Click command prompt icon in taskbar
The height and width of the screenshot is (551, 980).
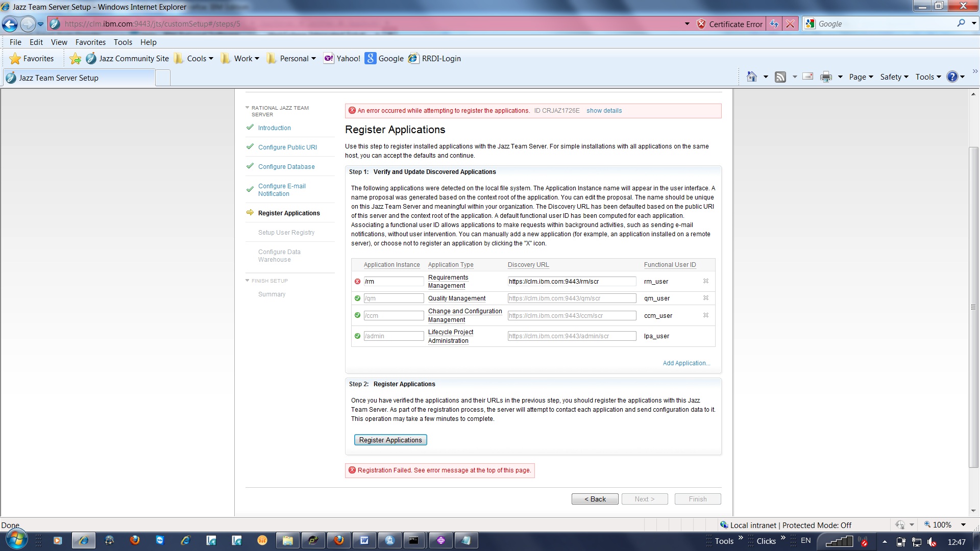point(414,540)
